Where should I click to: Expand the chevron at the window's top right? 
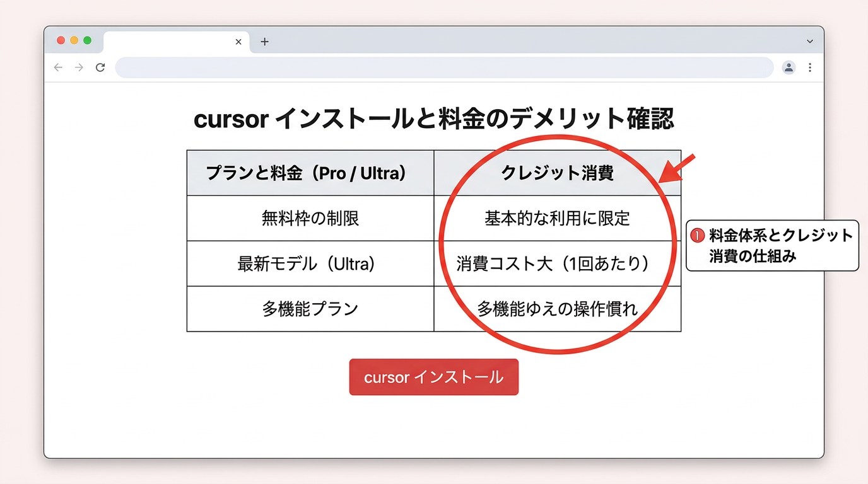(x=809, y=42)
